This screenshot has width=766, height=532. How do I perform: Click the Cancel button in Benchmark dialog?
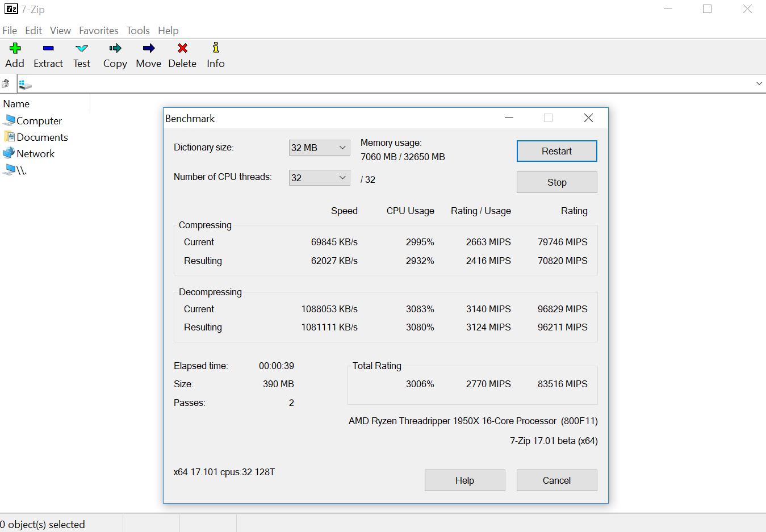click(556, 480)
